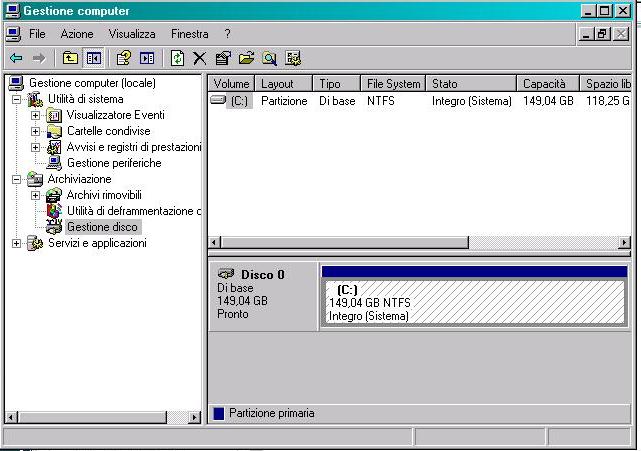This screenshot has height=451, width=641.
Task: Click the green Refresh toolbar icon
Action: point(177,58)
